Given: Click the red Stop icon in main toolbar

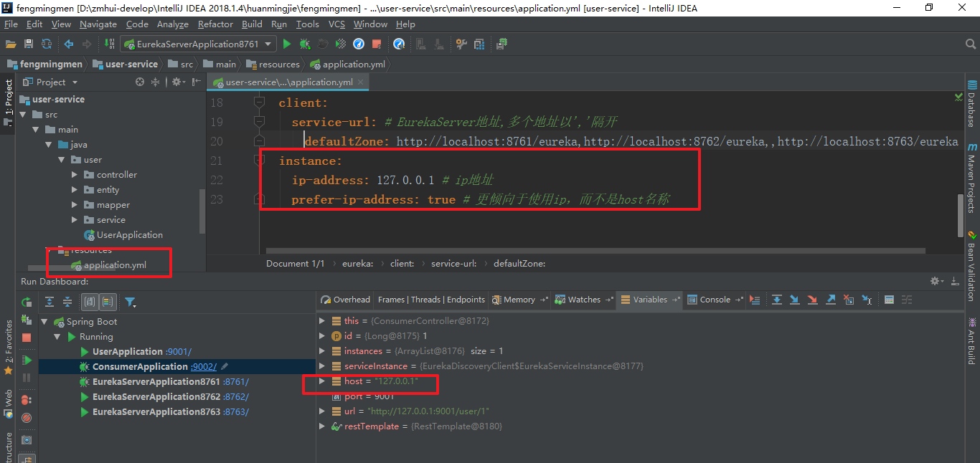Looking at the screenshot, I should pos(377,44).
